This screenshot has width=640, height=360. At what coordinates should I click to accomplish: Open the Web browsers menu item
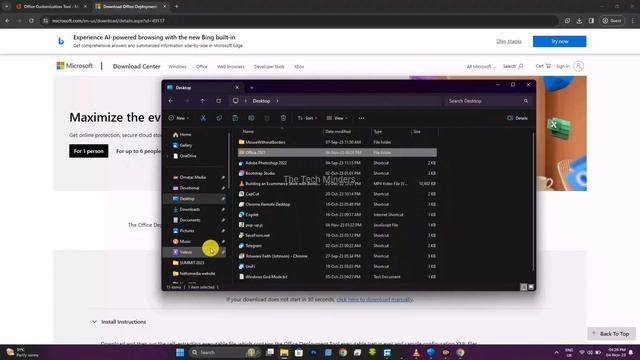click(231, 67)
